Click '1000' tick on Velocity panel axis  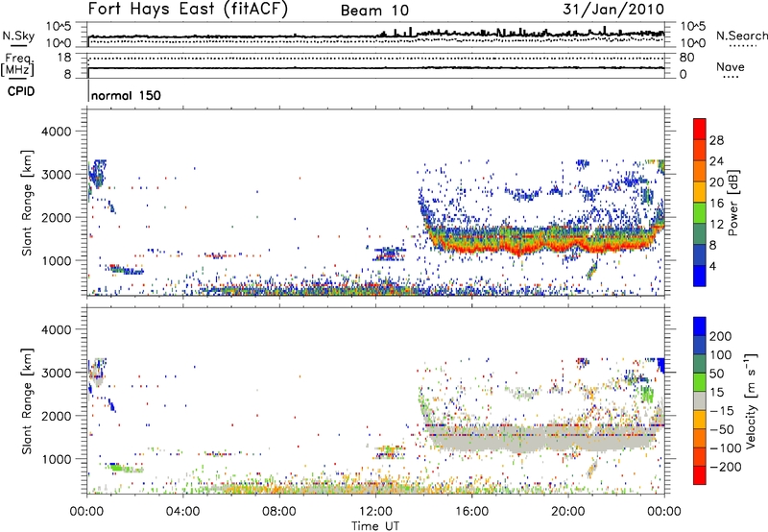point(56,459)
